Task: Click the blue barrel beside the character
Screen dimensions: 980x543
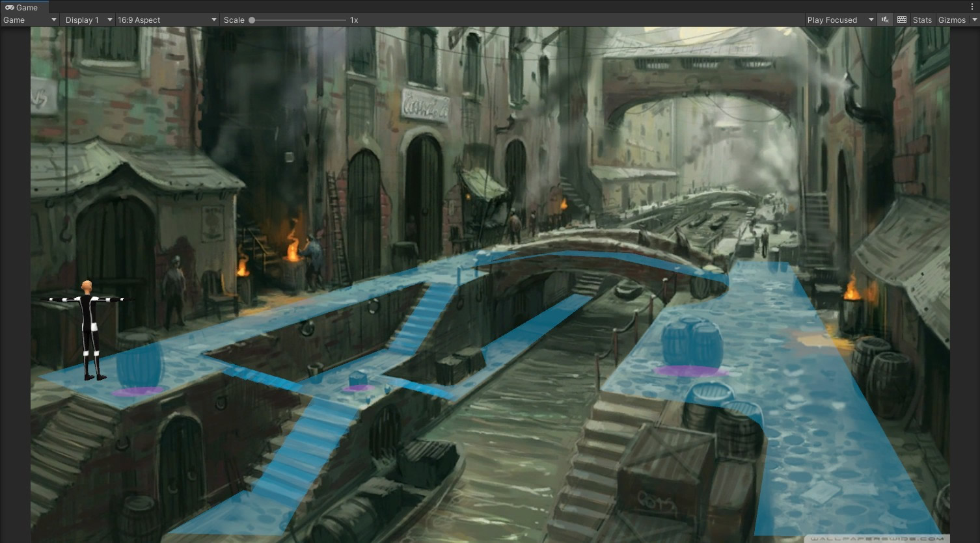Action: point(139,365)
